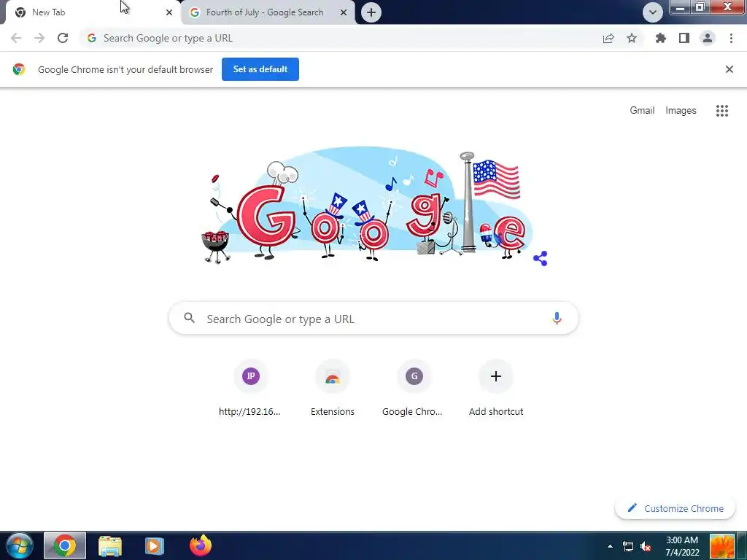Open the http://192.16... shortcut tile

(x=251, y=389)
